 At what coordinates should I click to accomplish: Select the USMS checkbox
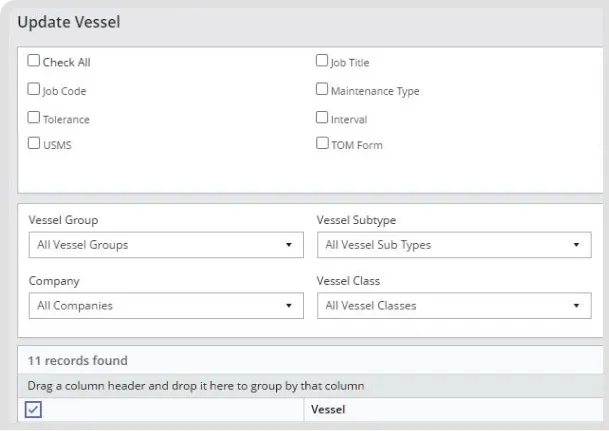coord(34,145)
